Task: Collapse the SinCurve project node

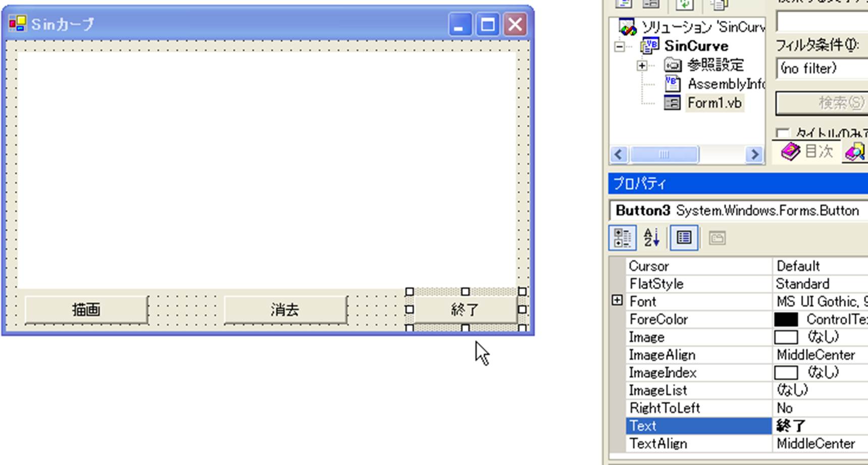Action: [x=620, y=46]
